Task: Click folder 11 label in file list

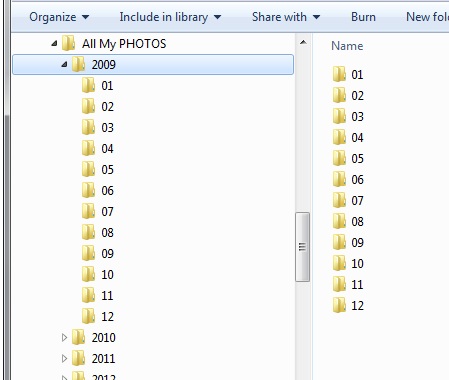Action: [x=357, y=285]
